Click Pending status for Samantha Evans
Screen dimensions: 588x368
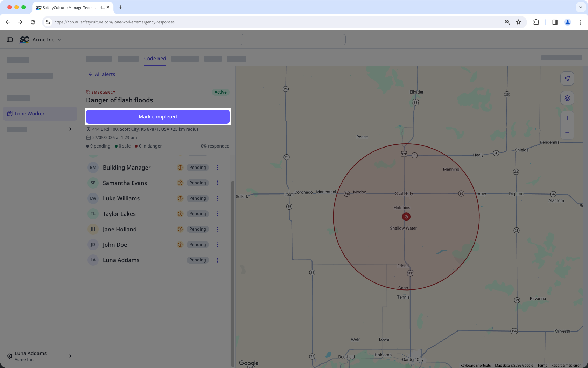(x=198, y=183)
